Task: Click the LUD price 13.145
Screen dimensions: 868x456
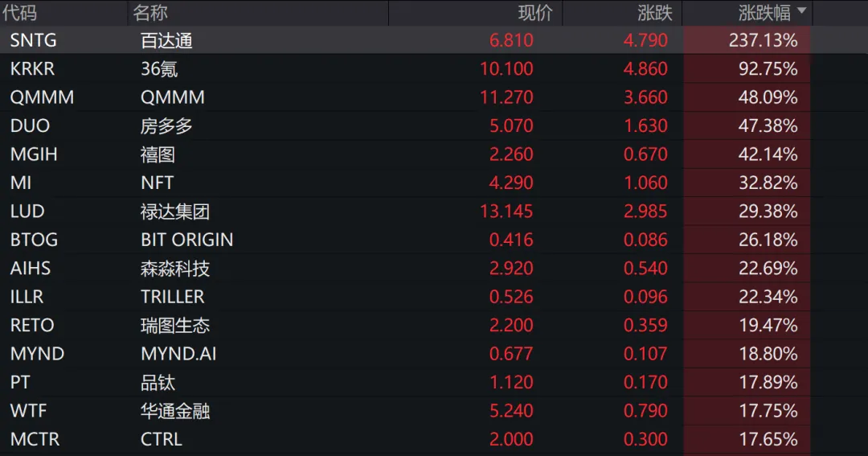Action: click(506, 212)
